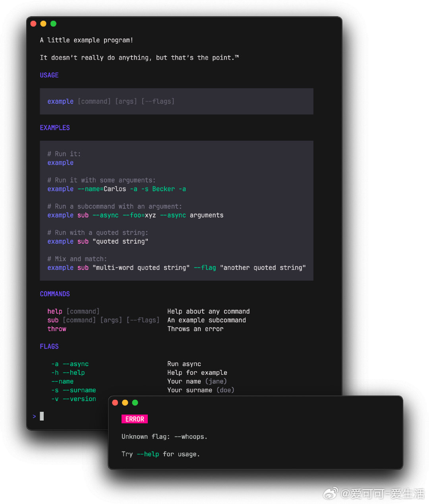Click the usage line 'example [command] [args] [--flags]'
This screenshot has height=504, width=429.
(x=111, y=101)
